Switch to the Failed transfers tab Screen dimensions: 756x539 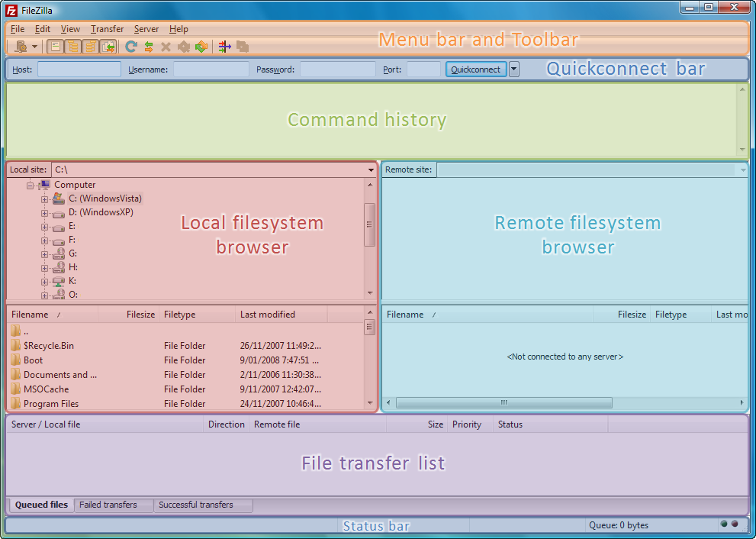tap(108, 505)
